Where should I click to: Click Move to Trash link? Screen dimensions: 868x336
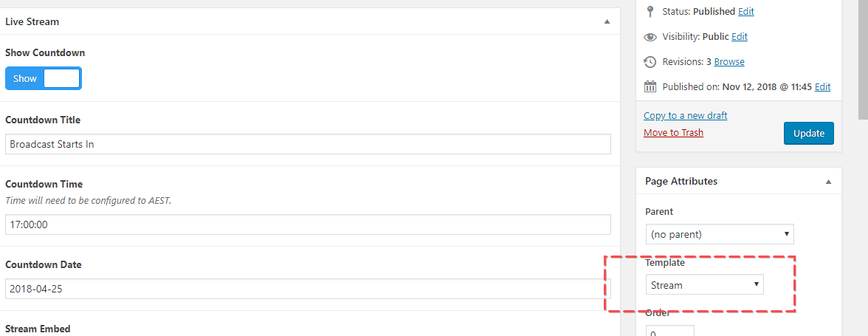pos(673,132)
